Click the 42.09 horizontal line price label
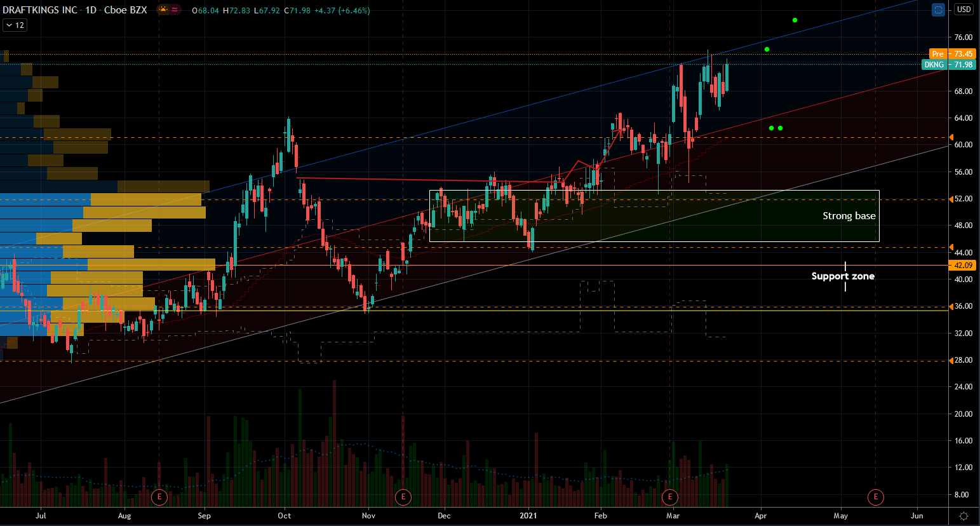 pyautogui.click(x=962, y=266)
